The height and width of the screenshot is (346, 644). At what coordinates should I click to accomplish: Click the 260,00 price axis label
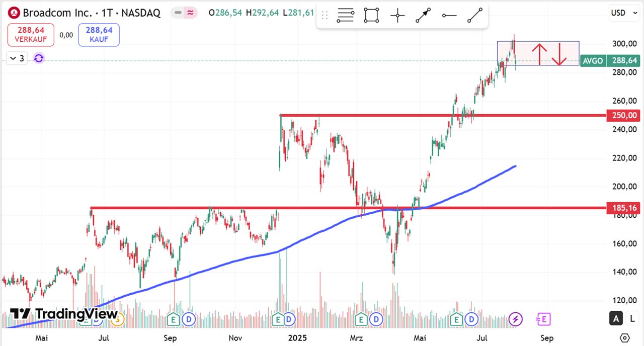(624, 101)
